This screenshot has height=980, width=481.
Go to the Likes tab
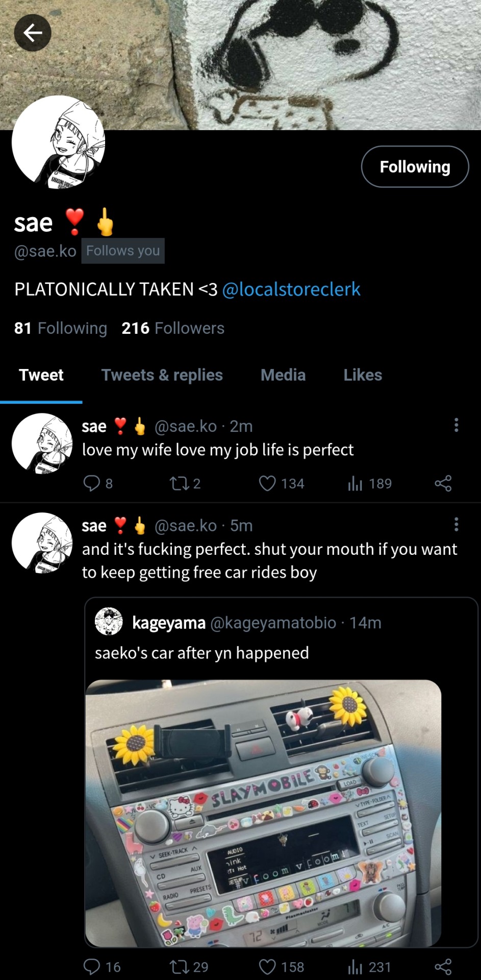363,375
